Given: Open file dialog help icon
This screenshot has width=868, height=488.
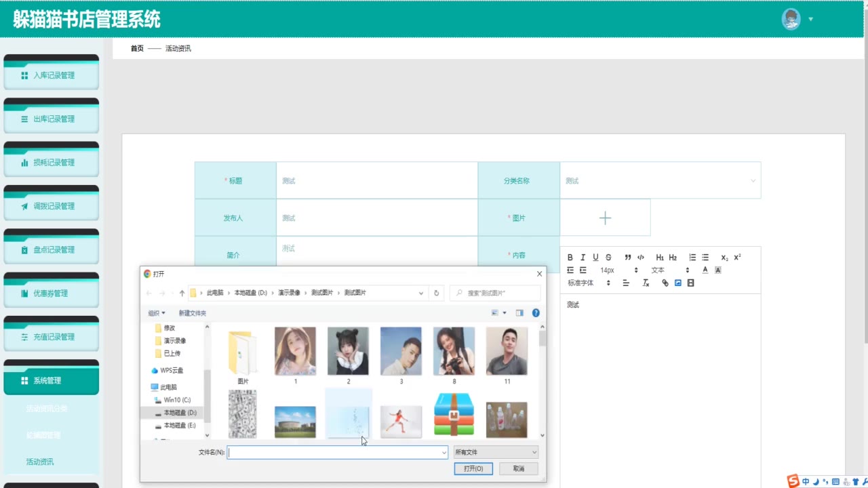Looking at the screenshot, I should point(536,313).
